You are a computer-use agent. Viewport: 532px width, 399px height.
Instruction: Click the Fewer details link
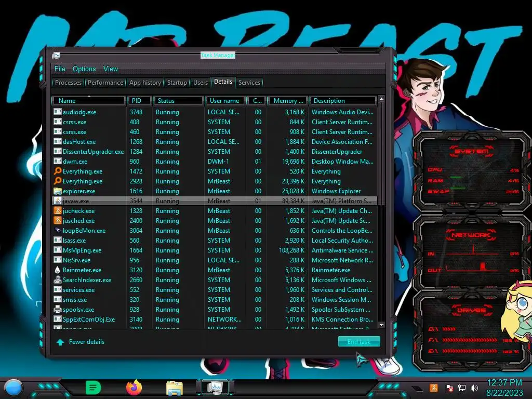(x=87, y=342)
